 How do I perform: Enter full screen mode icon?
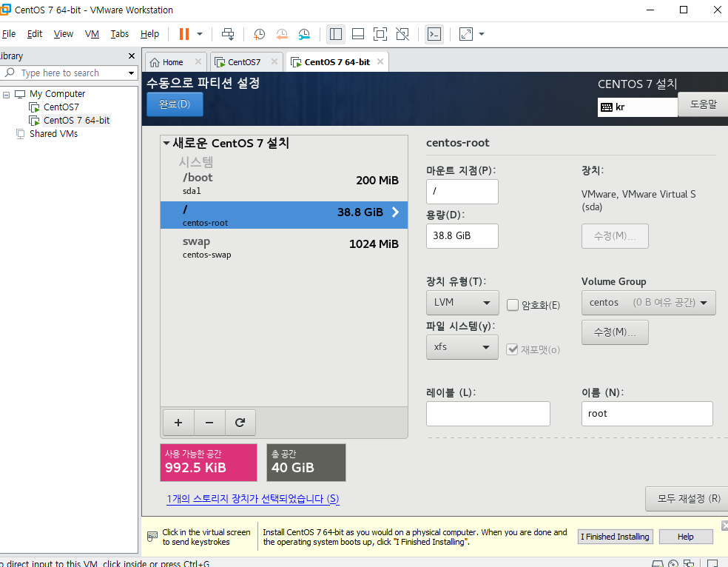tap(380, 34)
